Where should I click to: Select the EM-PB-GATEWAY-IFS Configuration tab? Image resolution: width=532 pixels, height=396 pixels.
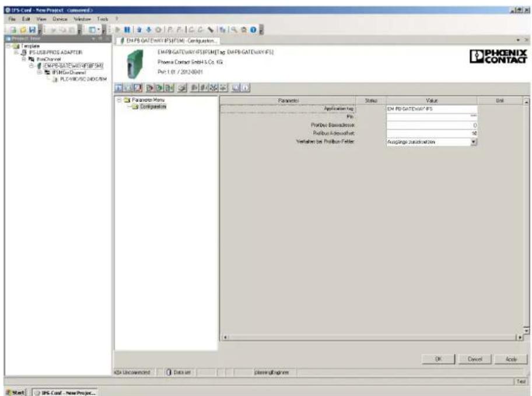coord(168,41)
